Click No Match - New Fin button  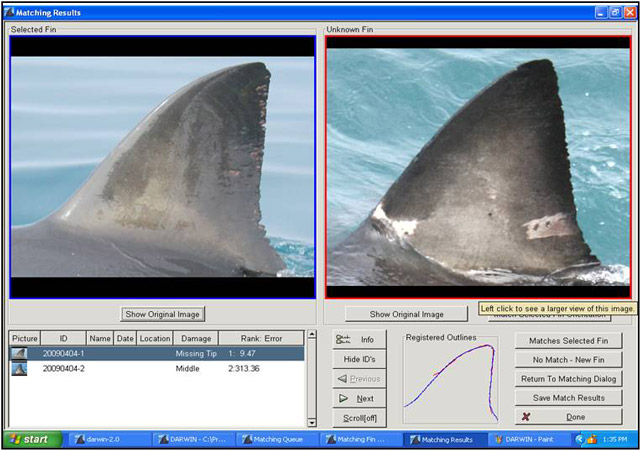(x=570, y=359)
